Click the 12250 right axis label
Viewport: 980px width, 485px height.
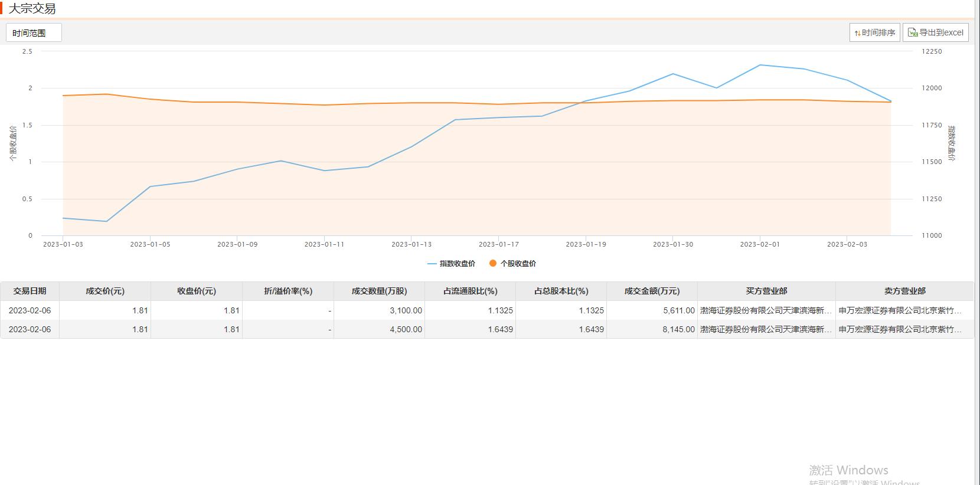click(932, 51)
